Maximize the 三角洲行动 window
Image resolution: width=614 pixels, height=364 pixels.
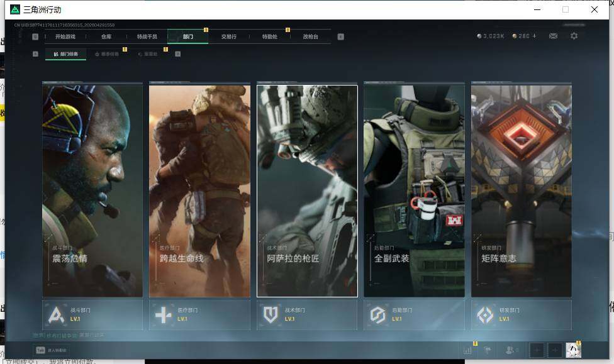[x=566, y=9]
